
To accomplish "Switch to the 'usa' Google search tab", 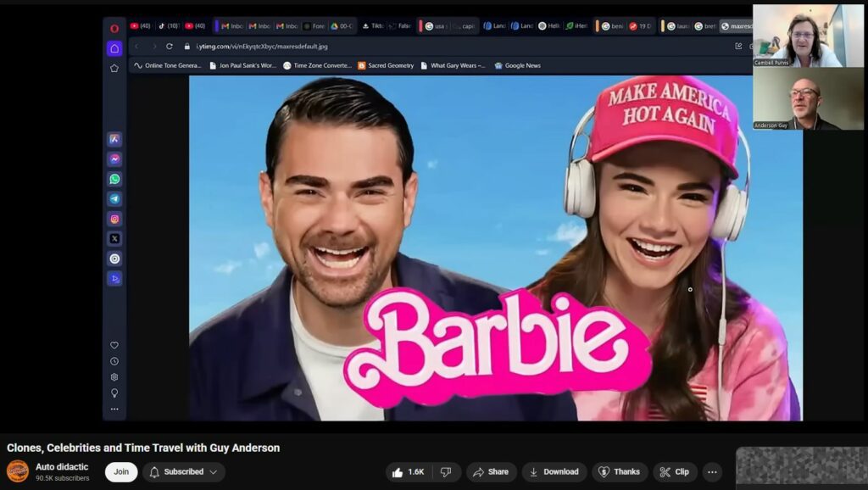I will tap(436, 26).
